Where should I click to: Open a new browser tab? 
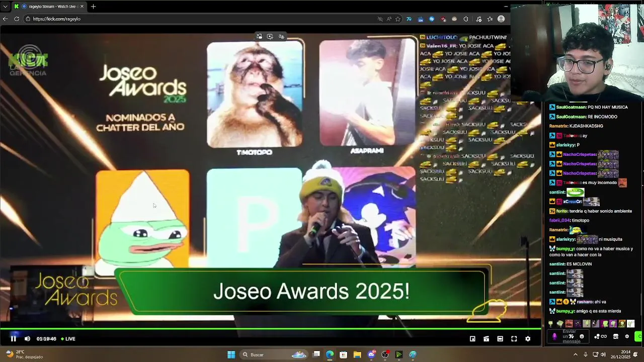(93, 7)
